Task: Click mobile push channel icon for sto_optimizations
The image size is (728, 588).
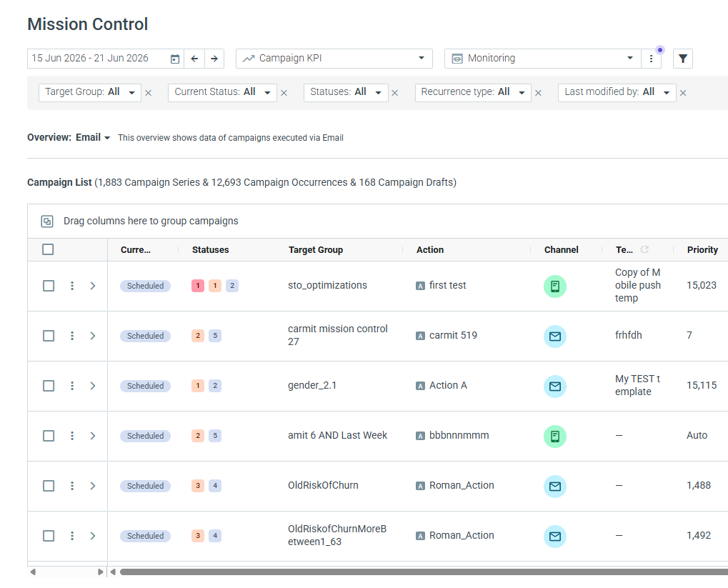Action: point(555,286)
